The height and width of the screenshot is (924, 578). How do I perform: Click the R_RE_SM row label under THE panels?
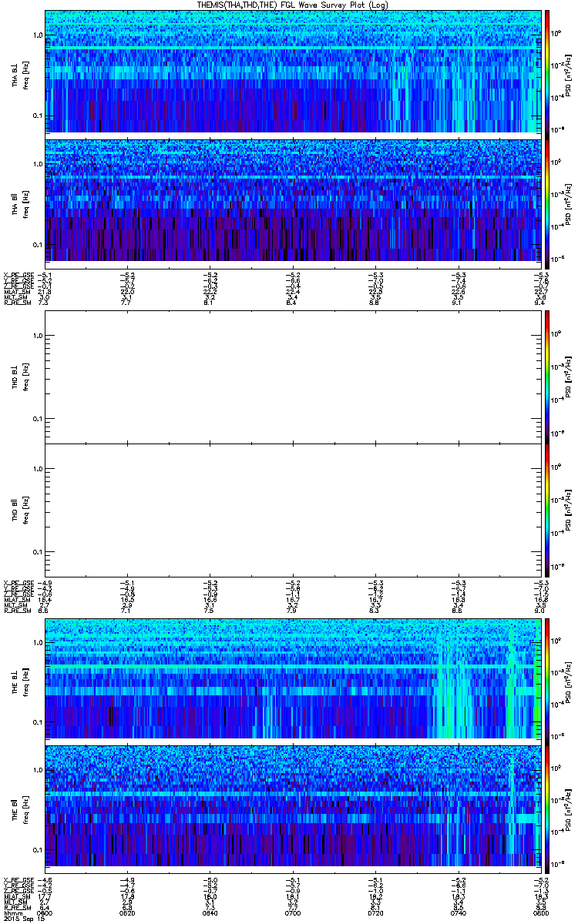pos(17,908)
